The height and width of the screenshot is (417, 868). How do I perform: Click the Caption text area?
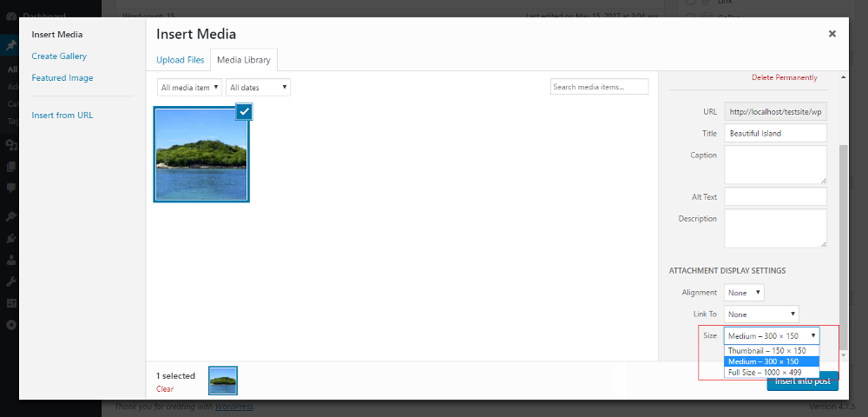[x=775, y=164]
